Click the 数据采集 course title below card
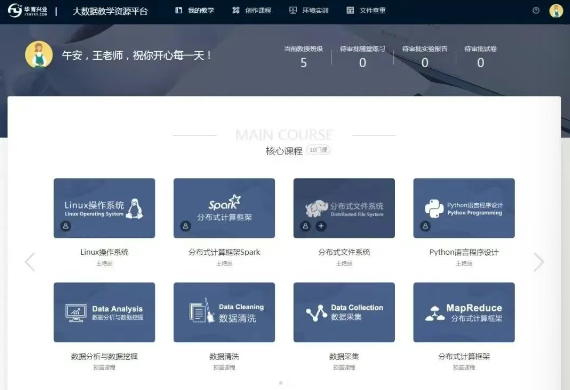570x390 pixels. (x=344, y=356)
